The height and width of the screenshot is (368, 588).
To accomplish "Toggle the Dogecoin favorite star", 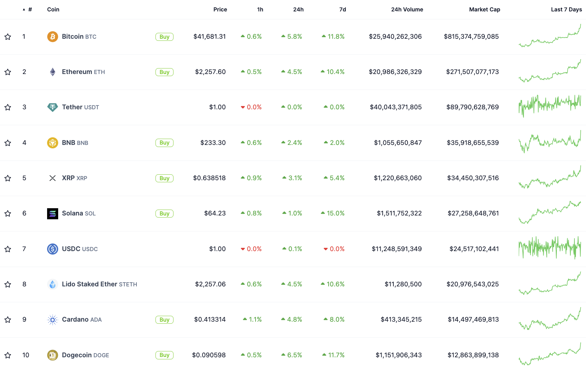I will coord(8,355).
